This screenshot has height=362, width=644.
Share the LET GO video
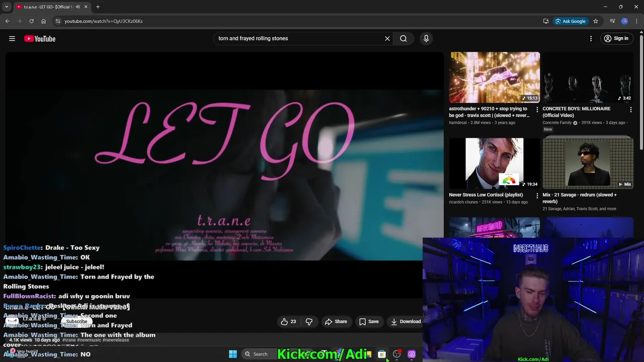point(336,322)
